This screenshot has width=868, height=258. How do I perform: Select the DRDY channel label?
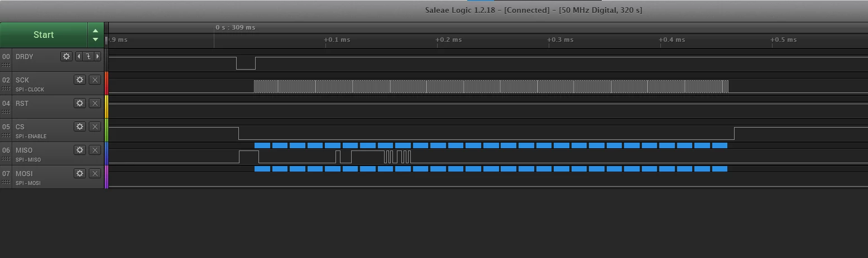tap(25, 57)
